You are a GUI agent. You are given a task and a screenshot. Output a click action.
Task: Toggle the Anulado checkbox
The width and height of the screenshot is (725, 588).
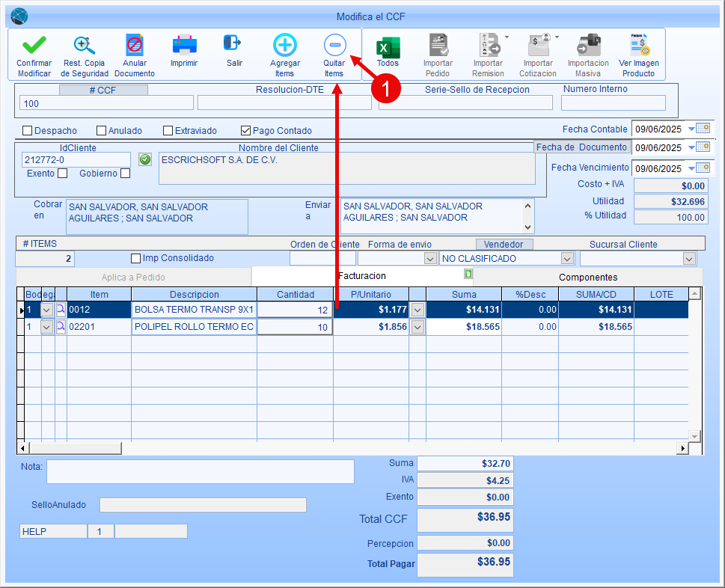[101, 131]
